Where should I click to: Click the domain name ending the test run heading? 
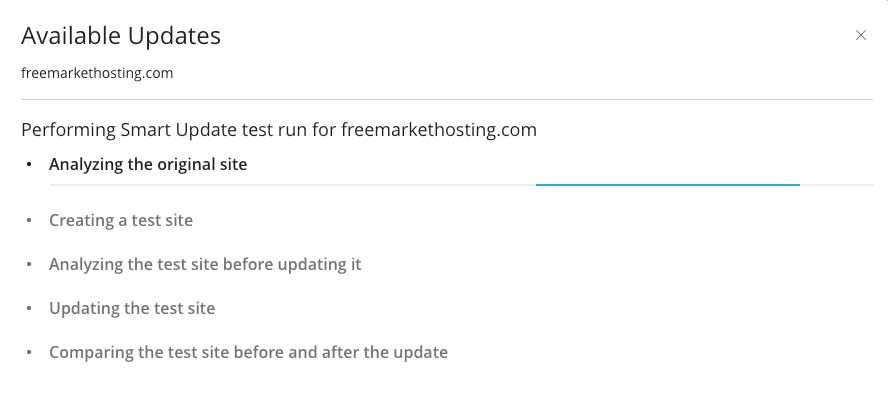439,130
